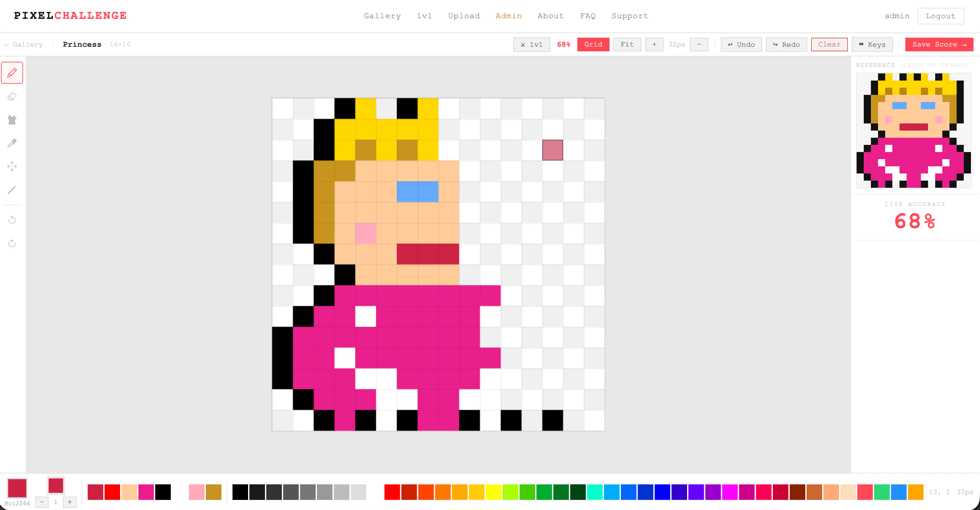Clear the canvas

[829, 45]
